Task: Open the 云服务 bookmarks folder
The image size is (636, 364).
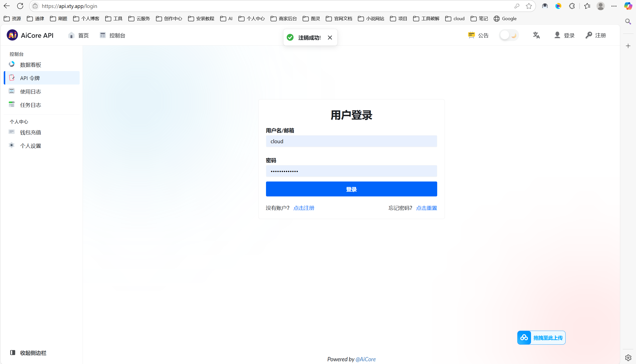Action: pos(139,18)
